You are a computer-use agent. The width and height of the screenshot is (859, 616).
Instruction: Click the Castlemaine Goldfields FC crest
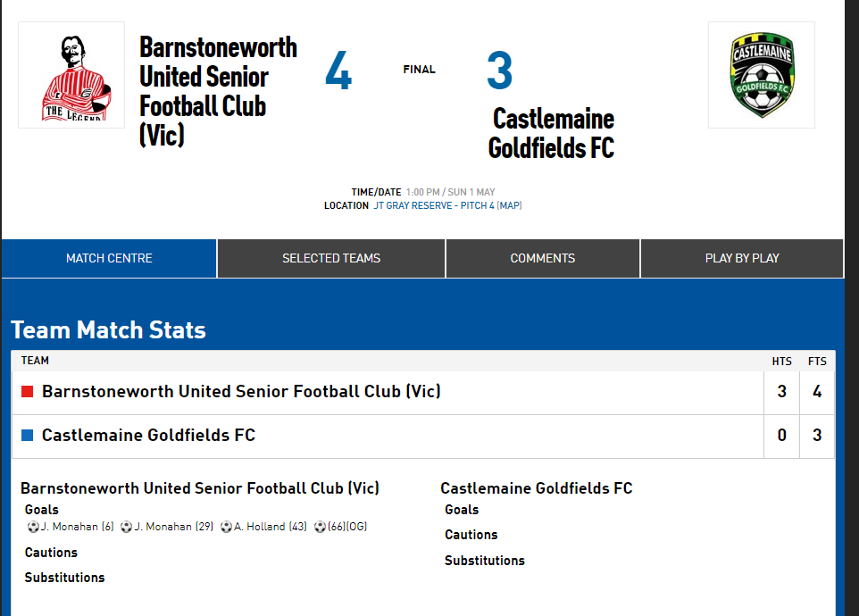pos(762,75)
